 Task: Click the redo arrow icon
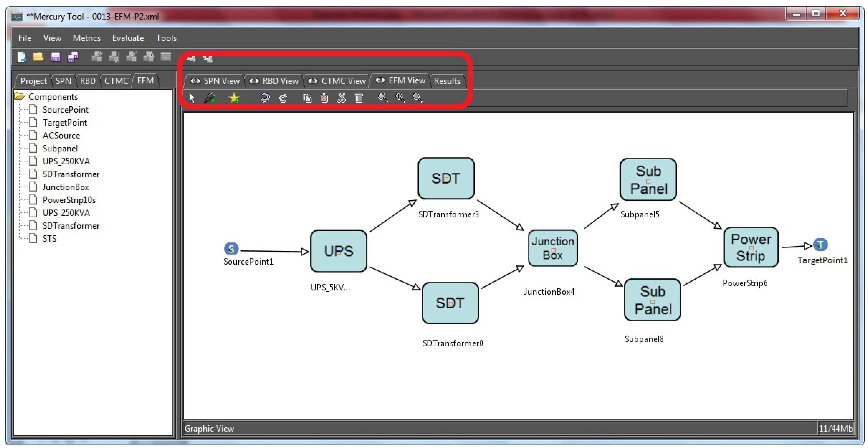click(x=283, y=98)
